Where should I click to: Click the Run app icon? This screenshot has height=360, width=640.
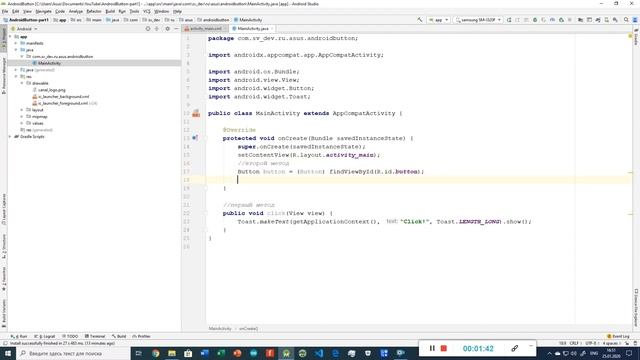pyautogui.click(x=509, y=20)
